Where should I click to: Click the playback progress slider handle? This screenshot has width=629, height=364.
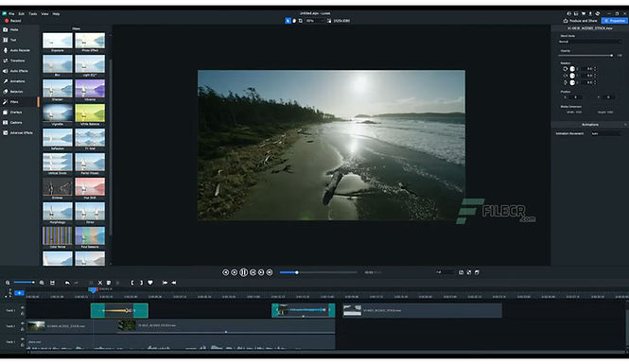coord(297,272)
